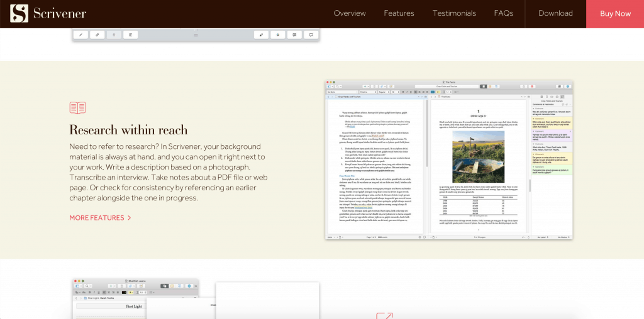Jump to the FAQs nav item
The image size is (644, 319).
pyautogui.click(x=504, y=14)
